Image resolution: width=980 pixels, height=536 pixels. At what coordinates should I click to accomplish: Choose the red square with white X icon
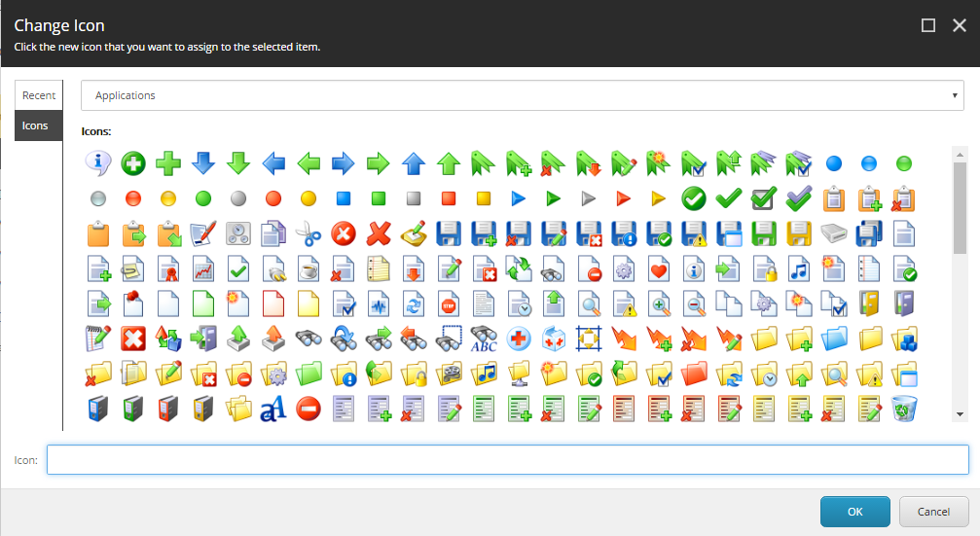133,339
